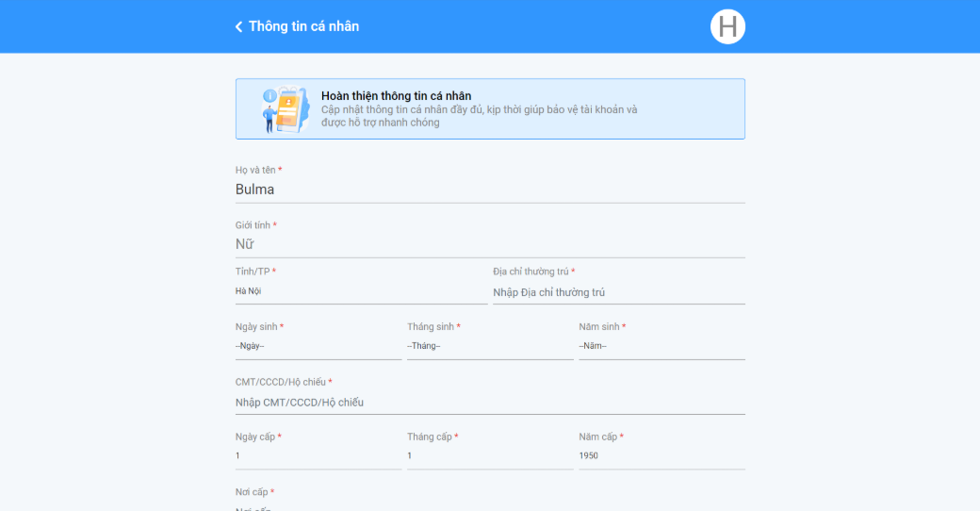The height and width of the screenshot is (511, 980).
Task: Click the 'Họ và tên' field label
Action: (x=257, y=170)
